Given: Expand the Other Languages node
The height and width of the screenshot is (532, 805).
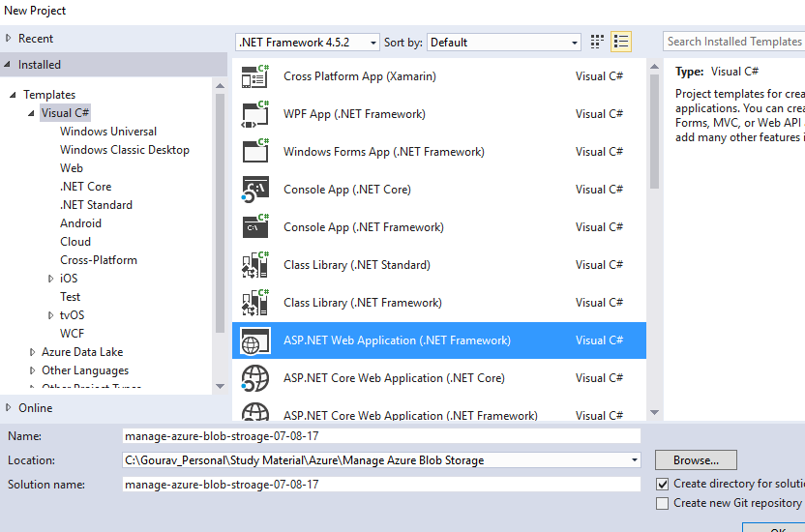Looking at the screenshot, I should [32, 370].
